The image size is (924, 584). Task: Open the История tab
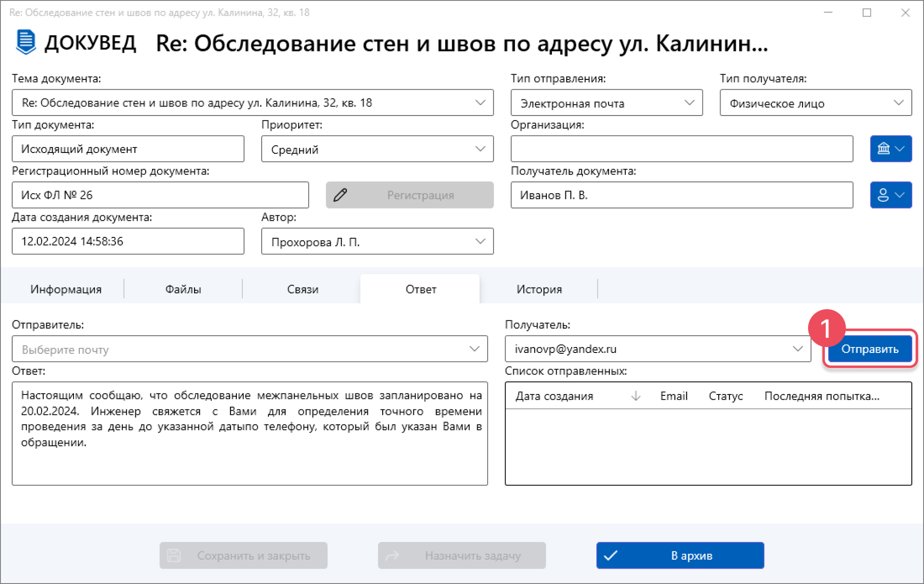[x=539, y=289]
